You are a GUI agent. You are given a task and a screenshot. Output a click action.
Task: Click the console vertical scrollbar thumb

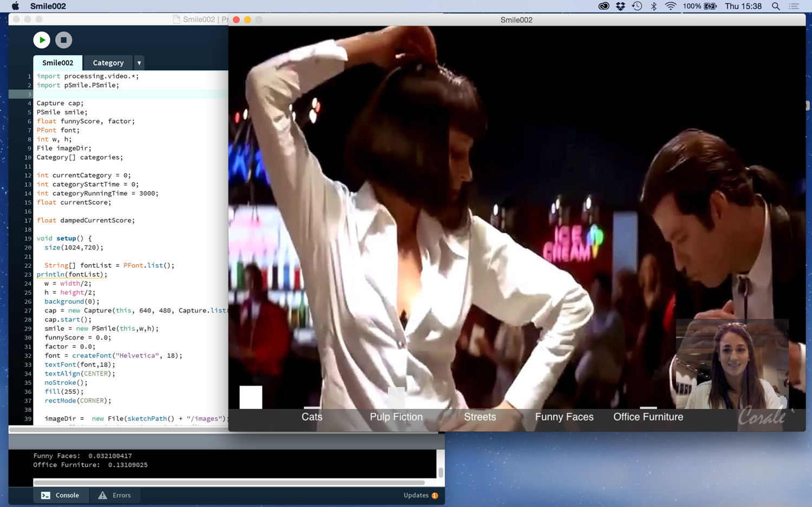coord(441,472)
